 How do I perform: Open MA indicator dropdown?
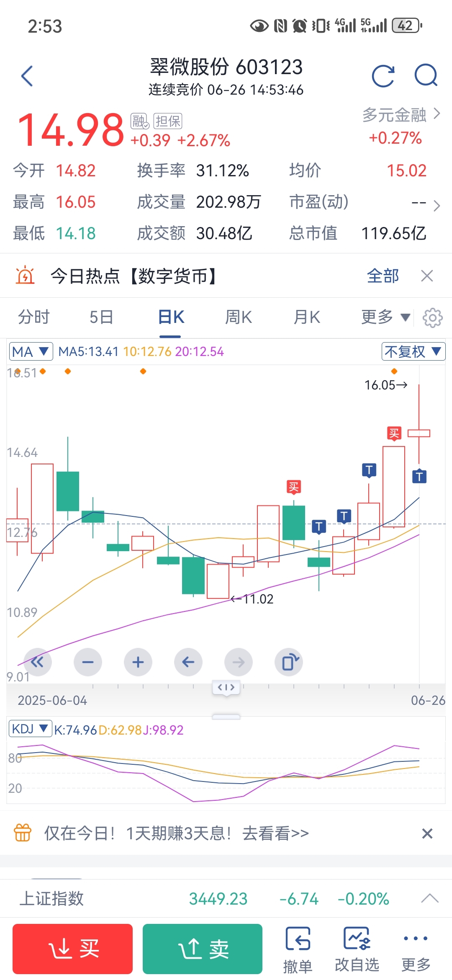click(x=31, y=351)
